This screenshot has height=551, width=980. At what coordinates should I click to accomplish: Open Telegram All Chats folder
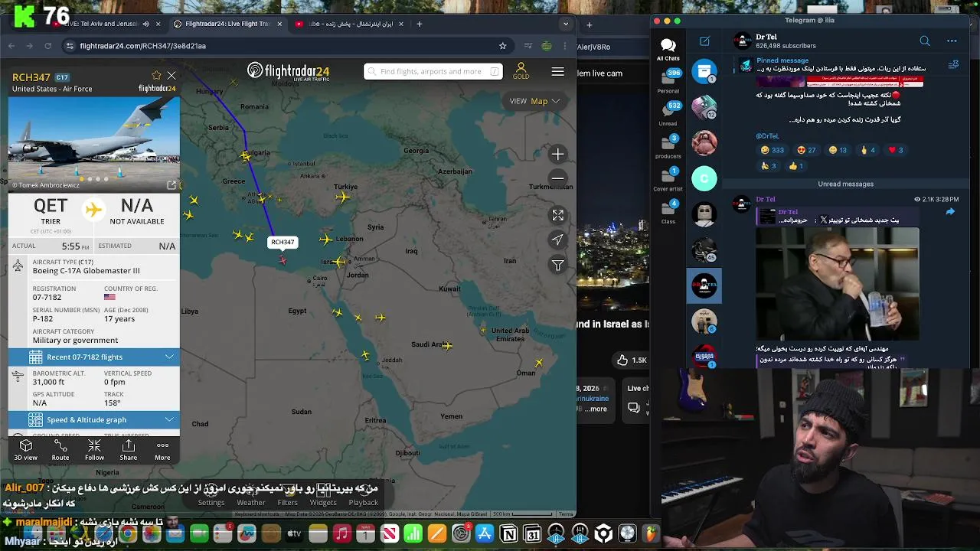tap(668, 50)
